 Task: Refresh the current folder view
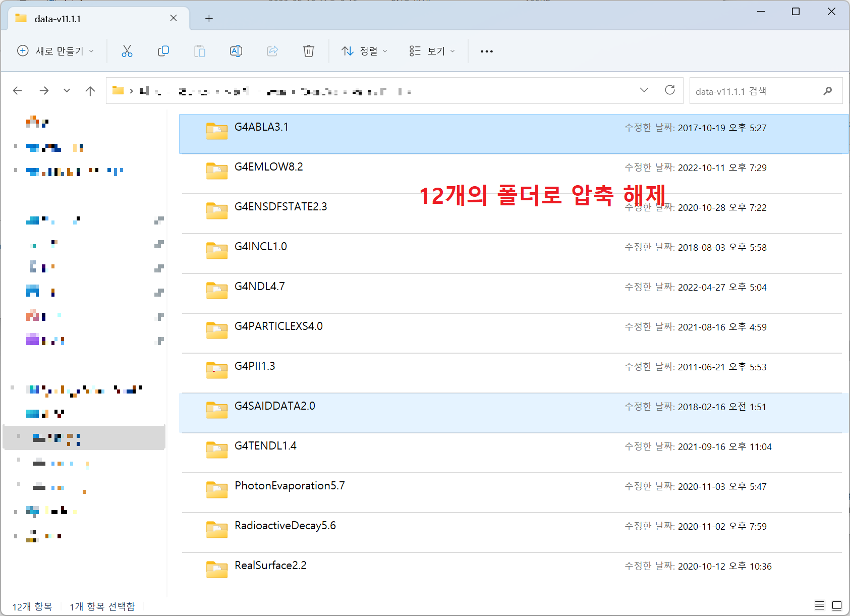(x=669, y=90)
